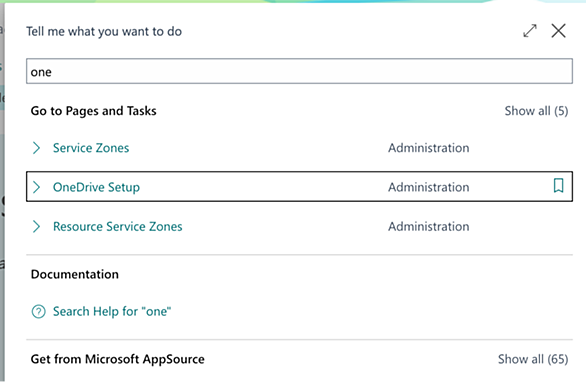Click the chevron beside OneDrive Setup
The height and width of the screenshot is (382, 586).
pyautogui.click(x=36, y=187)
